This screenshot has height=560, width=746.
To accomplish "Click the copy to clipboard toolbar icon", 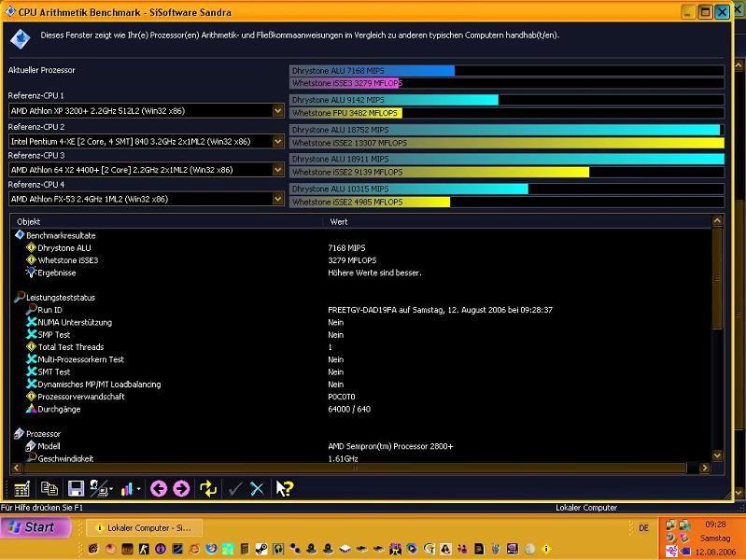I will [x=49, y=489].
